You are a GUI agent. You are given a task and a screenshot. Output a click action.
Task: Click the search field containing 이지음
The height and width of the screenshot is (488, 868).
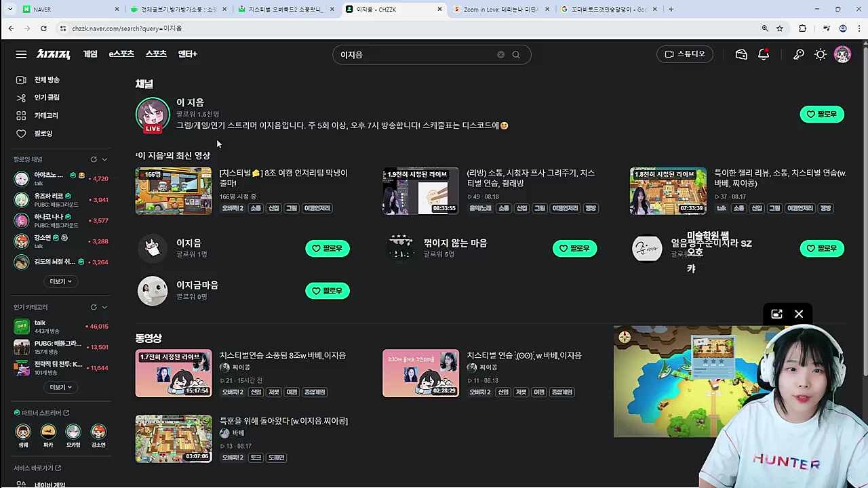pyautogui.click(x=414, y=55)
